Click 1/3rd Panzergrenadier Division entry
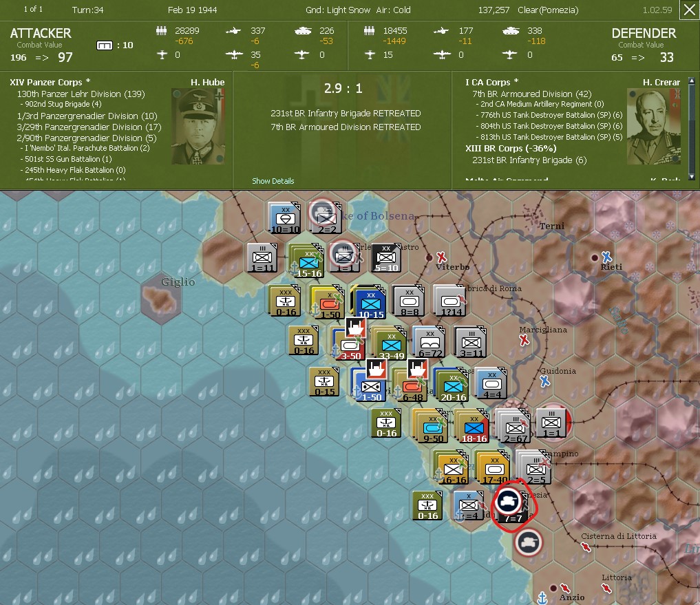The width and height of the screenshot is (700, 605). point(87,116)
